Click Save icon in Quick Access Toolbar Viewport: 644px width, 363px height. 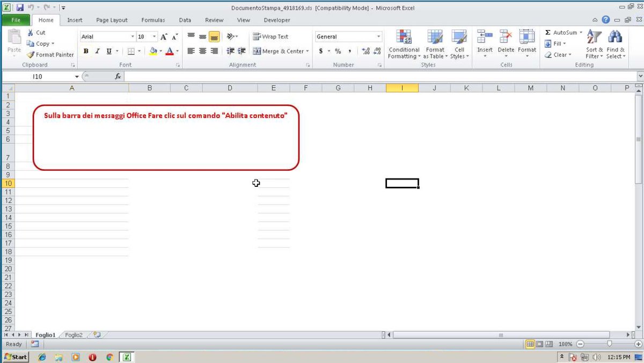click(20, 8)
